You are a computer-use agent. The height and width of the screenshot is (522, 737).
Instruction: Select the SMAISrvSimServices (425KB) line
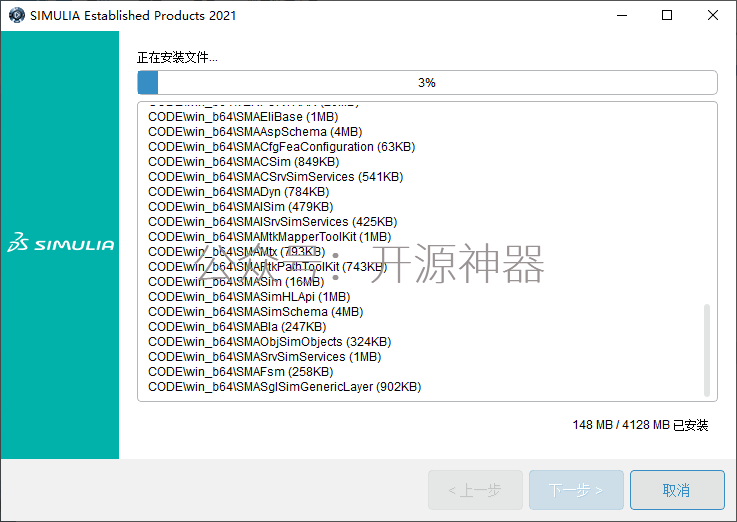click(273, 222)
